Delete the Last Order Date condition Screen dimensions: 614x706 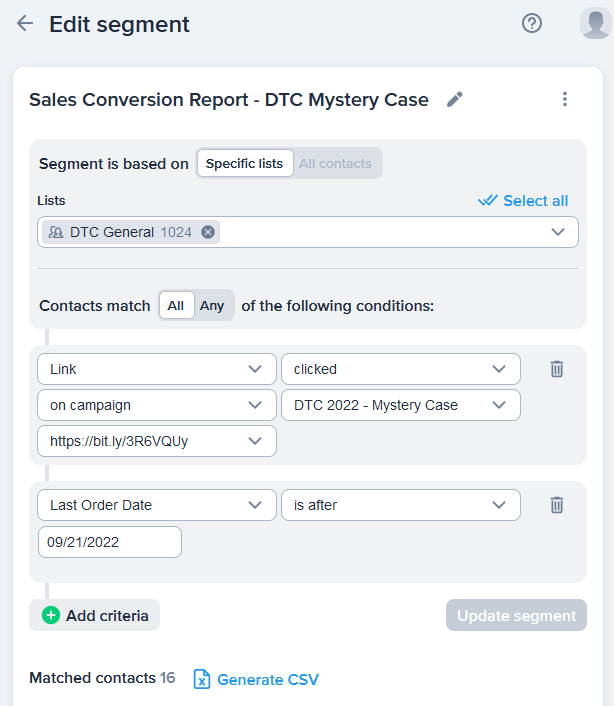tap(557, 505)
